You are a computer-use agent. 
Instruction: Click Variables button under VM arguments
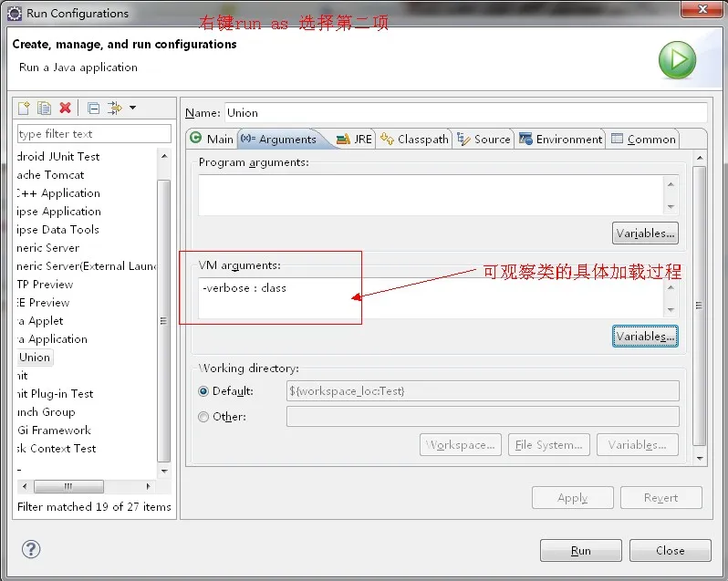point(645,337)
